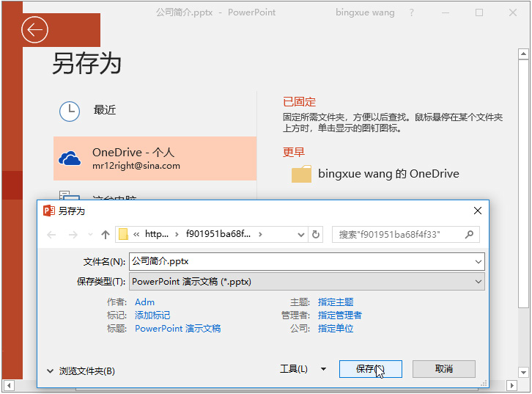The image size is (532, 394).
Task: Click the back arrow circle icon
Action: point(34,30)
